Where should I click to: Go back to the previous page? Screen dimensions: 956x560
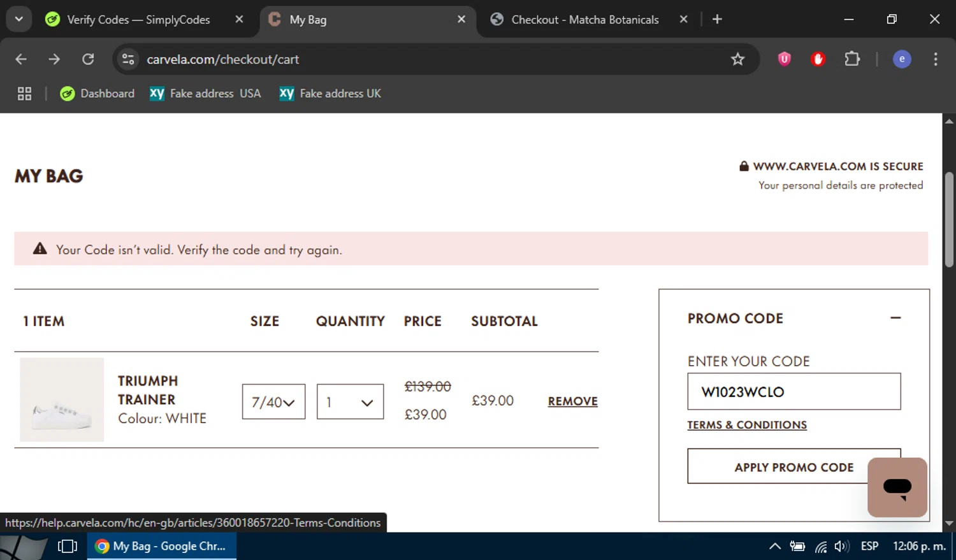point(21,59)
